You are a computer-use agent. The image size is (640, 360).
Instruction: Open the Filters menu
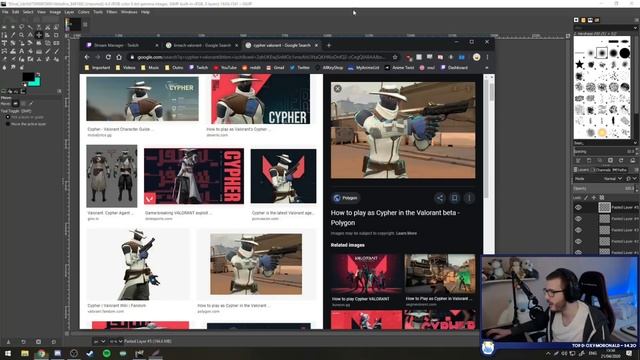tap(111, 12)
